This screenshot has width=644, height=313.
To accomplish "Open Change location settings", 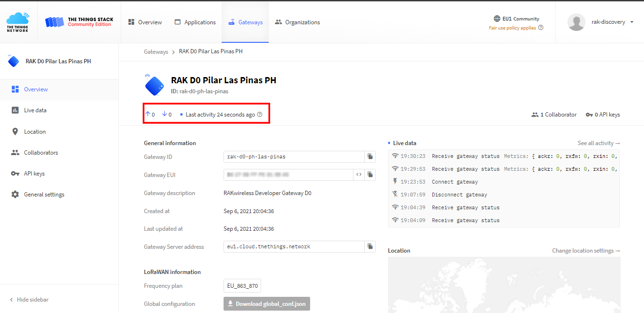I will [585, 250].
